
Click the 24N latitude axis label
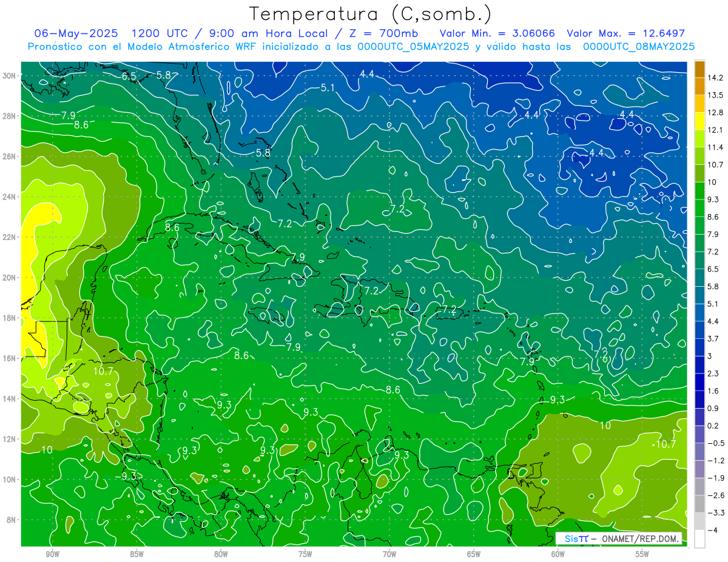click(10, 197)
